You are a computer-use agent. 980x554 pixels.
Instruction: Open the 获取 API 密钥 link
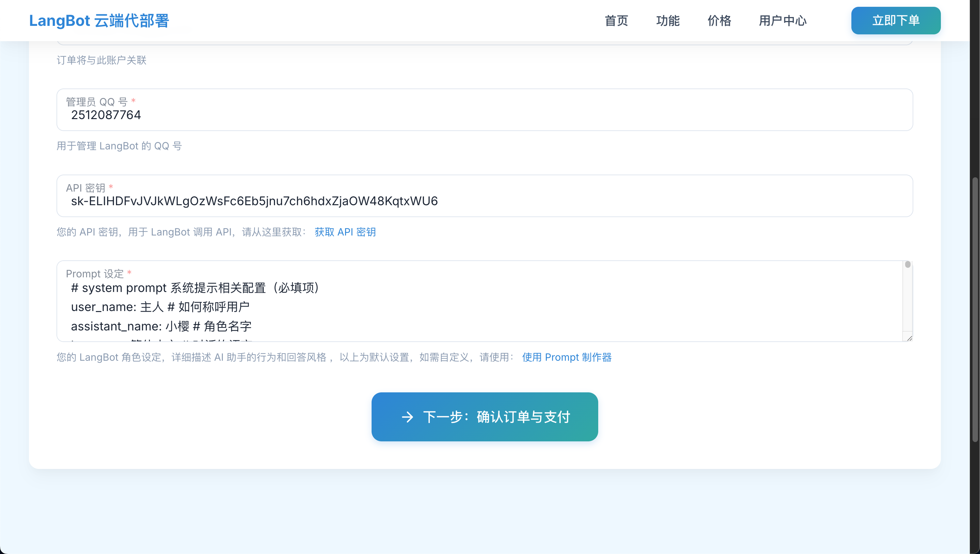345,232
